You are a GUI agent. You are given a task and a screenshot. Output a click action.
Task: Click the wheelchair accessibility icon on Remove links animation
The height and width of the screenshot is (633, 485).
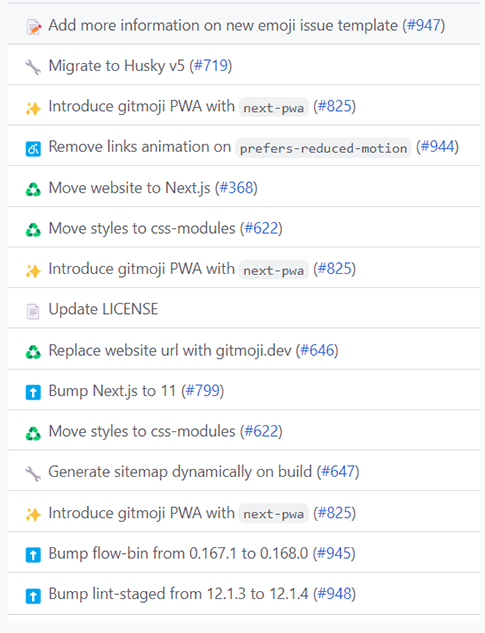click(x=34, y=149)
